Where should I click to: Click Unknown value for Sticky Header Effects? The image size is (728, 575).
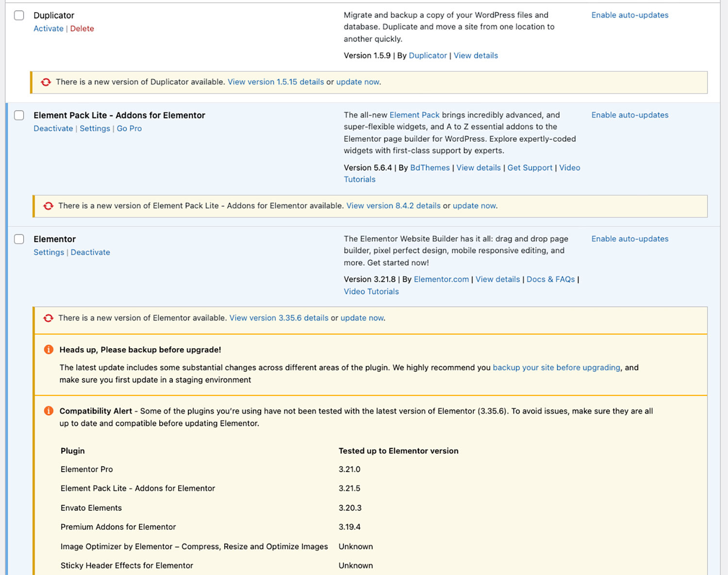point(356,565)
